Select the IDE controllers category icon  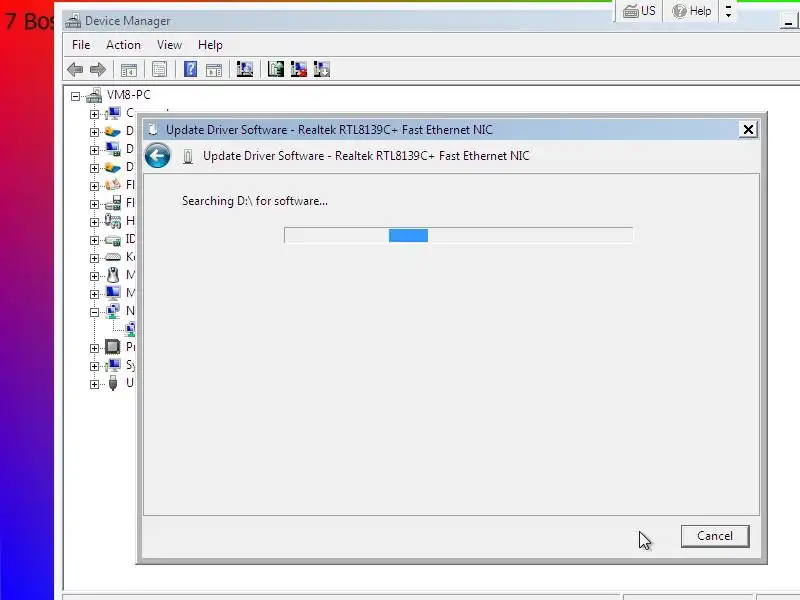point(113,239)
